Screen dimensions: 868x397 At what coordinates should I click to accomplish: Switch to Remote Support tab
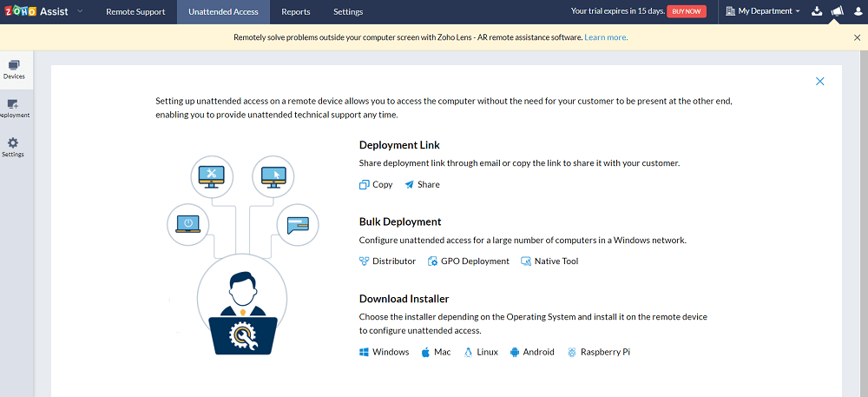(135, 11)
